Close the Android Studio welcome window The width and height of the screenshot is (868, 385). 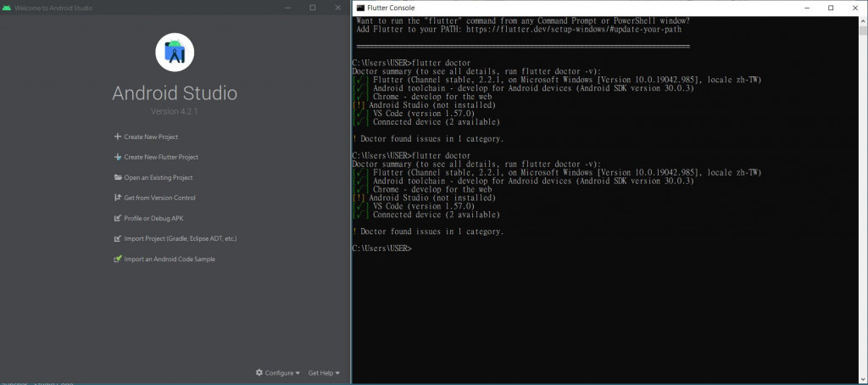click(x=337, y=8)
